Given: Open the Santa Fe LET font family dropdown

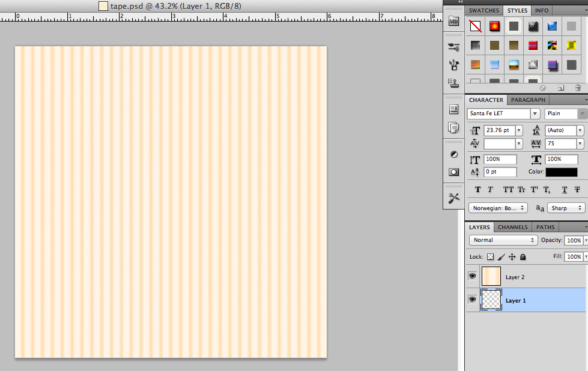Looking at the screenshot, I should point(535,113).
